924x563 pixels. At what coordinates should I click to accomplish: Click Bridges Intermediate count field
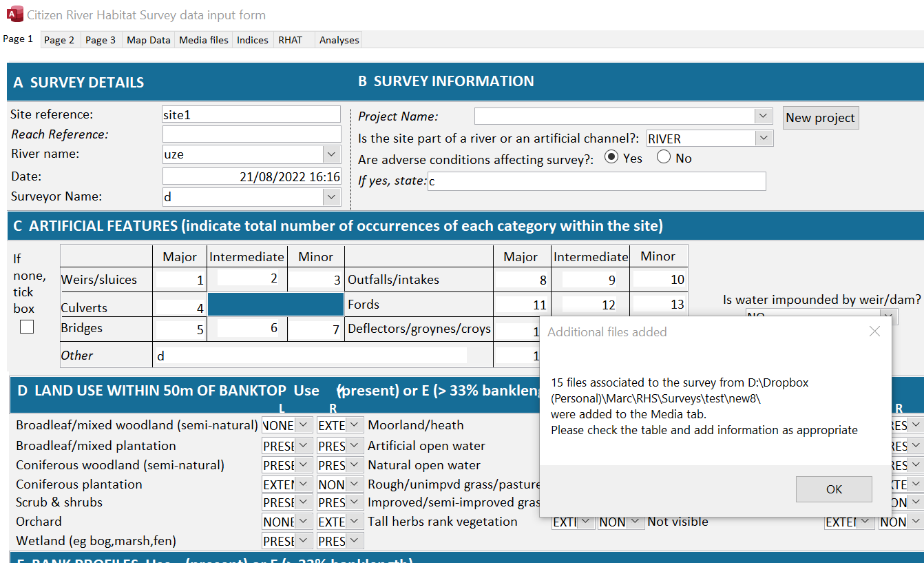pyautogui.click(x=248, y=328)
